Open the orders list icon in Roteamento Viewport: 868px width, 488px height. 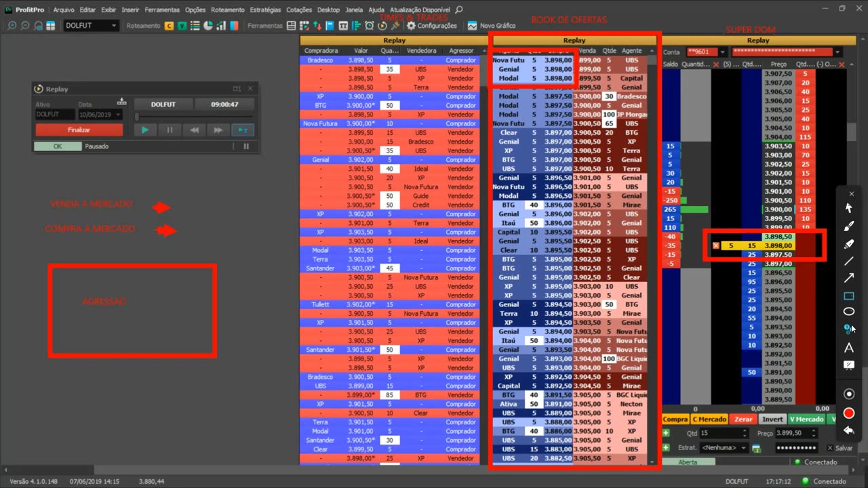[x=195, y=26]
